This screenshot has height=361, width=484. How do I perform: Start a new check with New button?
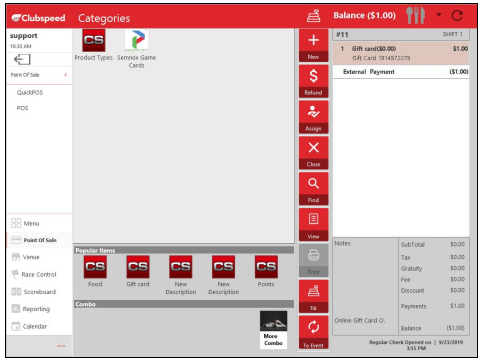pos(313,46)
